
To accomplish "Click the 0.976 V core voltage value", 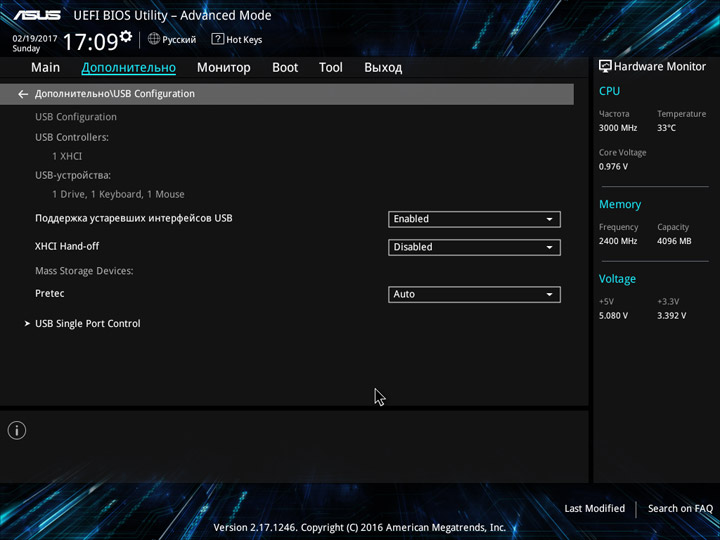I will pos(613,166).
